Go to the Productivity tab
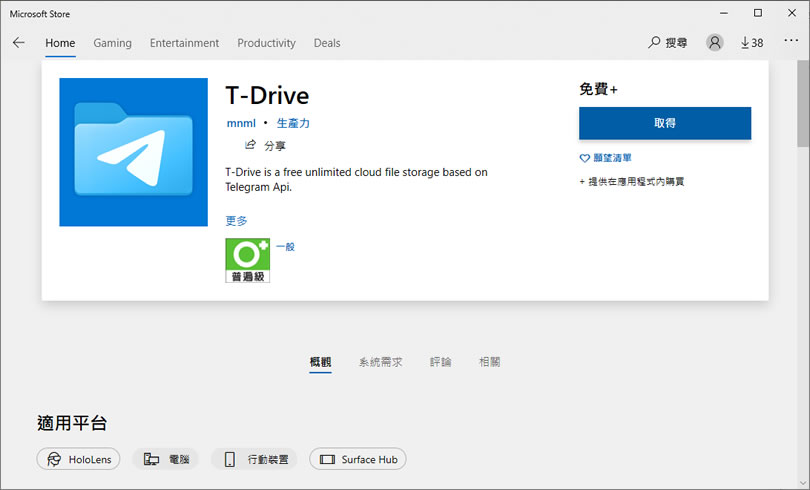 click(x=266, y=43)
